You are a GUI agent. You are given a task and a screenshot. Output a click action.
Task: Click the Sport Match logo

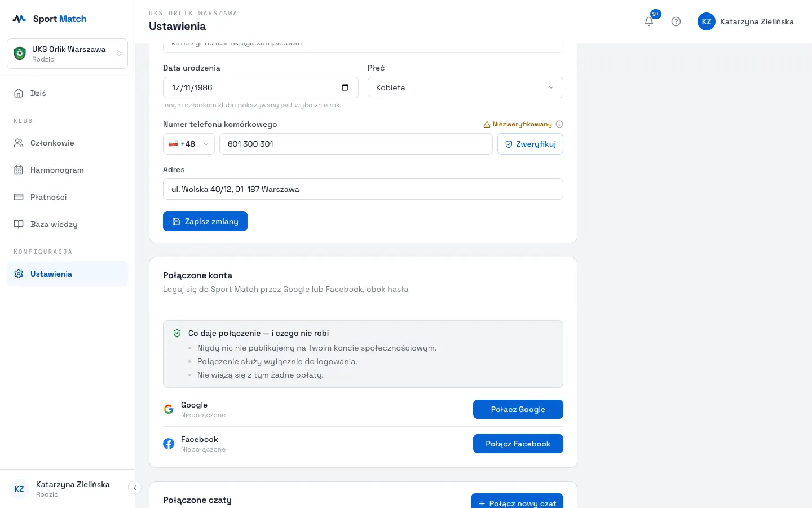(x=50, y=19)
